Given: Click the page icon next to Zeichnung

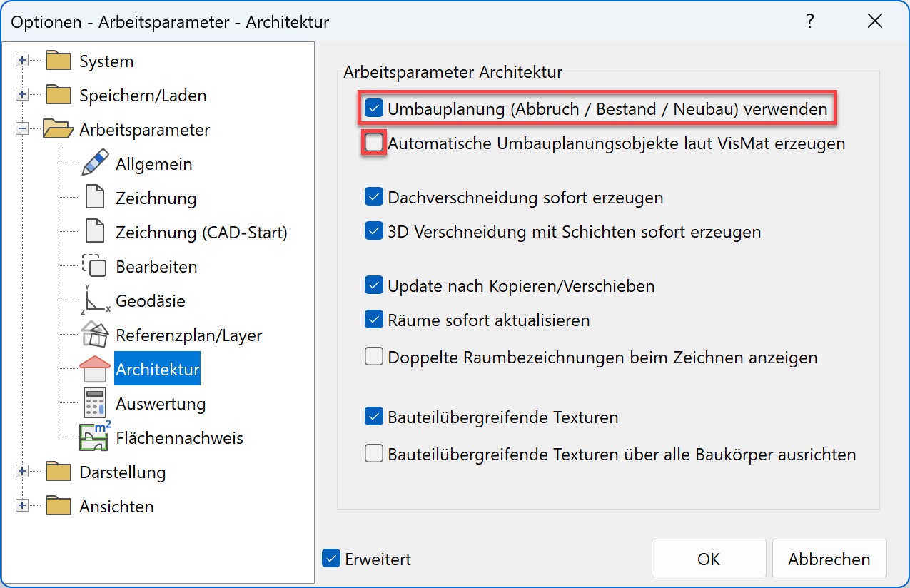Looking at the screenshot, I should (x=95, y=198).
